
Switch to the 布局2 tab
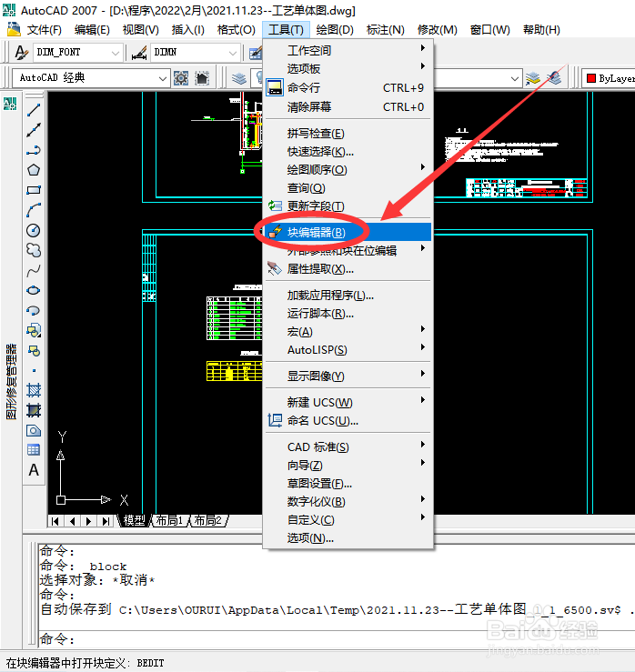click(x=208, y=521)
